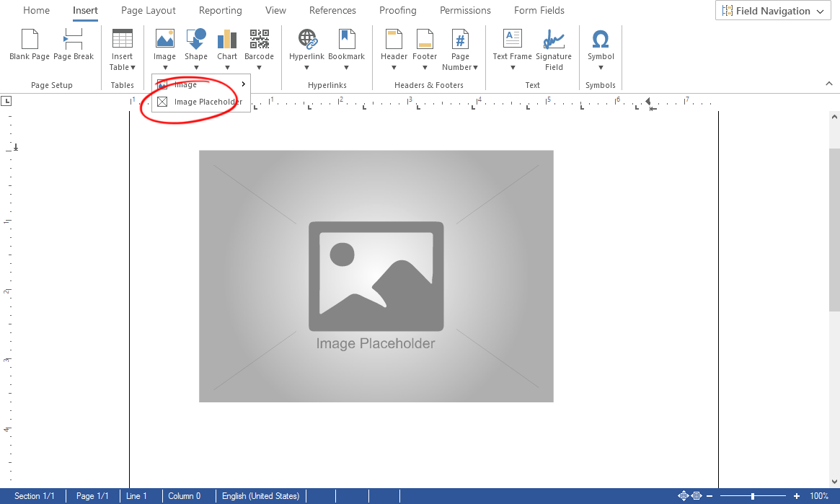Click Section 1/1 in status bar
The height and width of the screenshot is (504, 840).
(35, 496)
